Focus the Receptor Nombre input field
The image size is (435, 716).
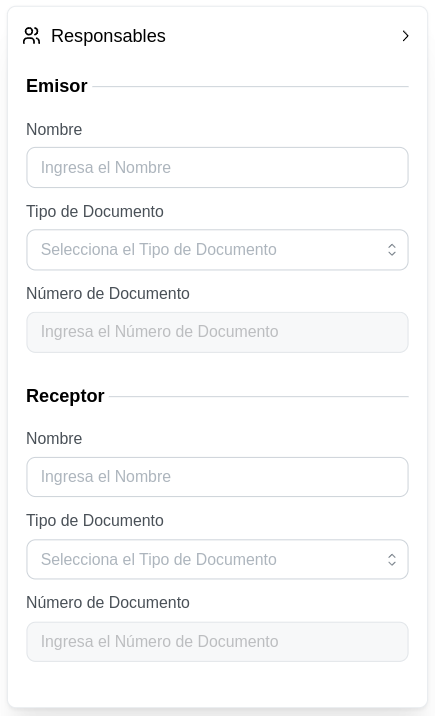coord(217,477)
